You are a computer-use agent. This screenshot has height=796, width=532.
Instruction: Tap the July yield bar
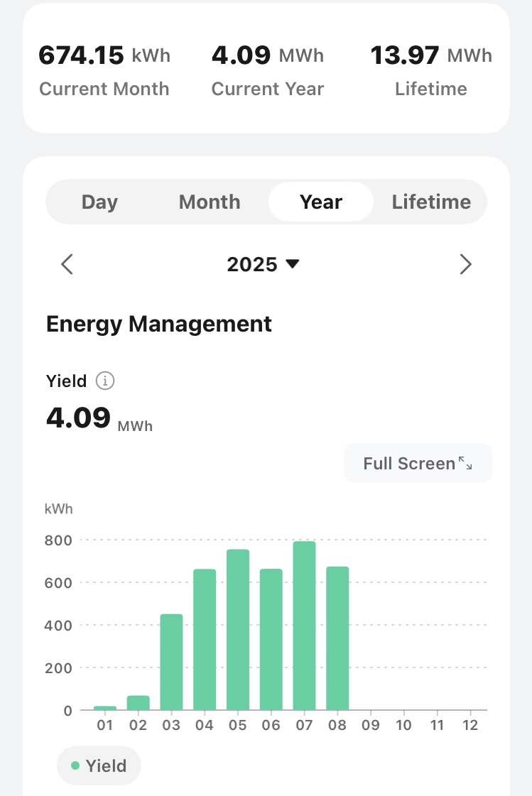[x=304, y=626]
